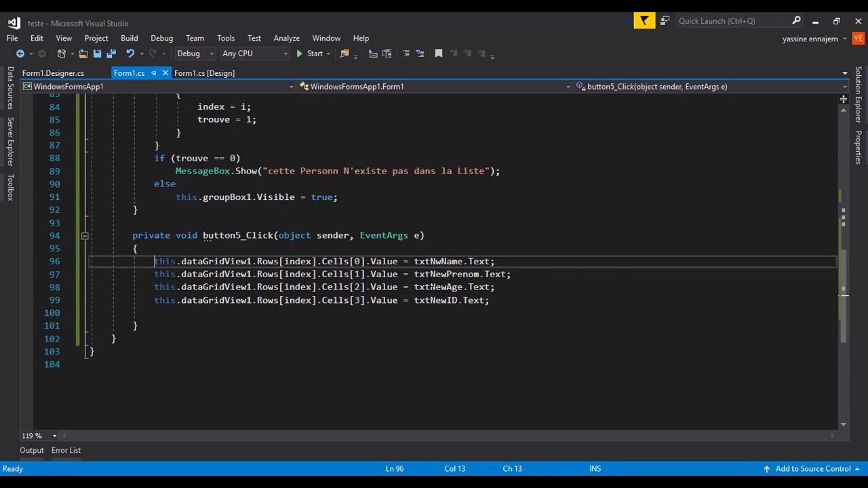Click Add to Source Control text

813,469
